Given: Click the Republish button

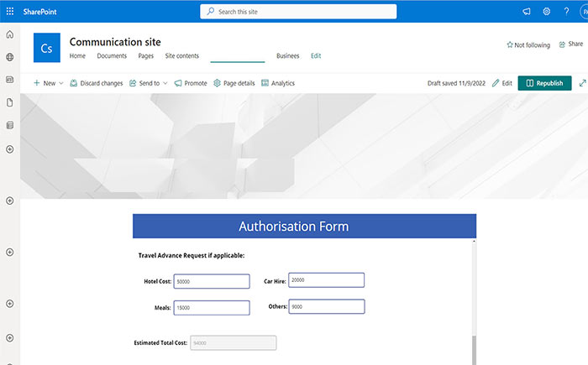Looking at the screenshot, I should coord(544,83).
